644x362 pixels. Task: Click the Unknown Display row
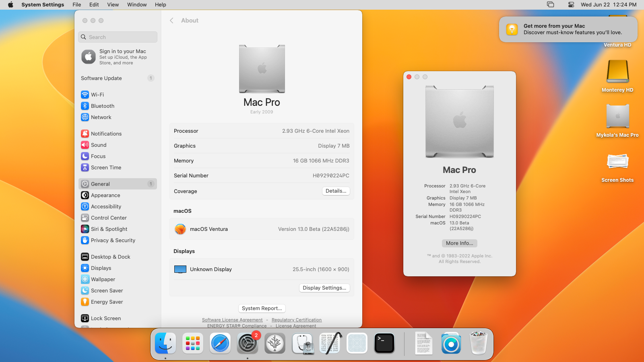click(262, 269)
